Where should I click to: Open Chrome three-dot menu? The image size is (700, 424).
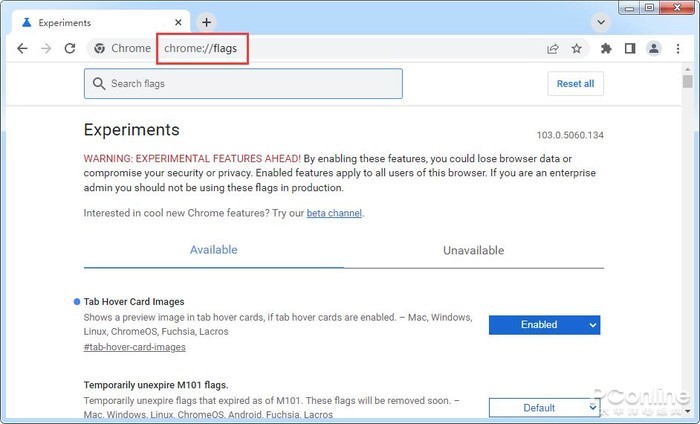coord(678,48)
